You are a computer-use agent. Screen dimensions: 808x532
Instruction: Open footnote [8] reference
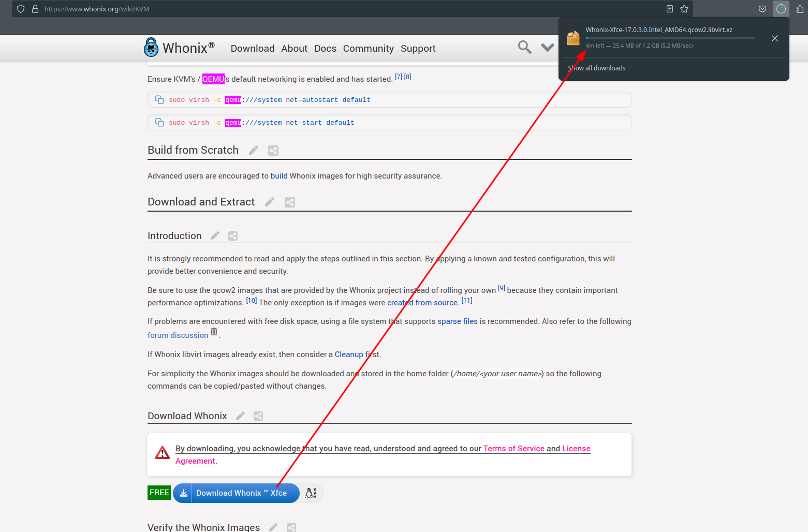coord(408,77)
